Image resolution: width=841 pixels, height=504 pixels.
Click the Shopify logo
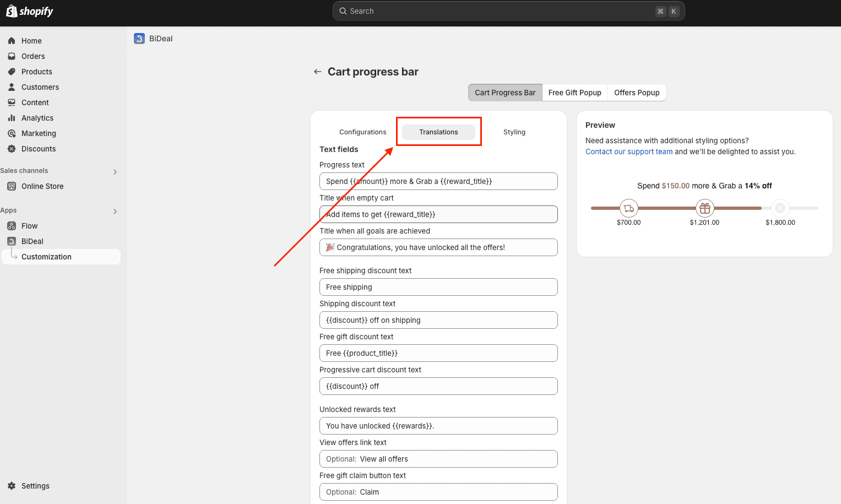pyautogui.click(x=30, y=11)
